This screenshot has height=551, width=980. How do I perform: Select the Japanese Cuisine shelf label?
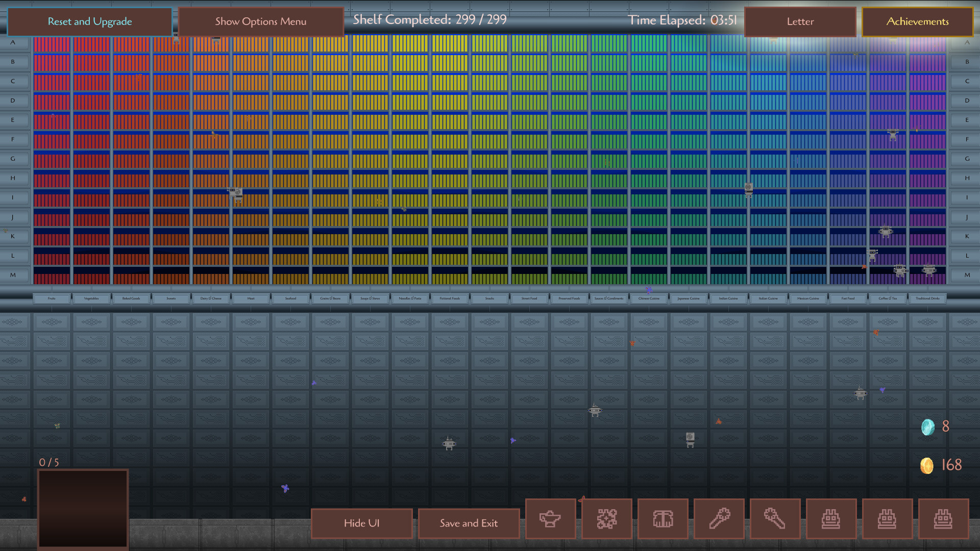pos(689,298)
